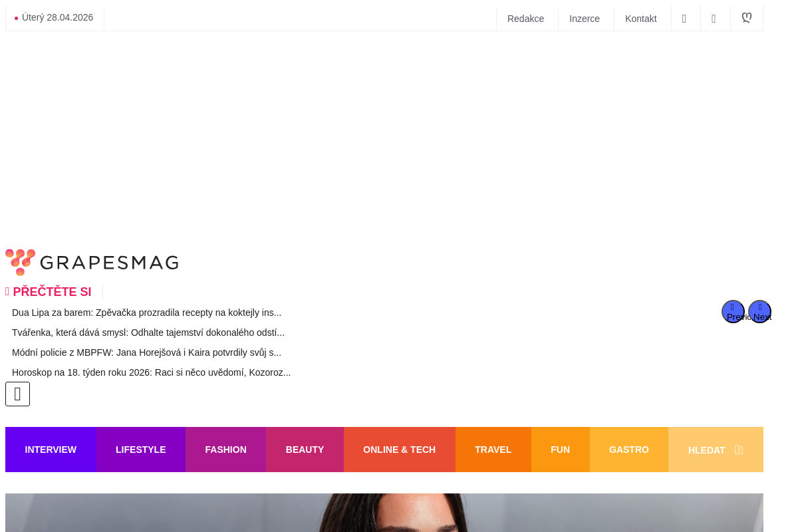This screenshot has height=532, width=798.
Task: Click the Previous slider arrow button
Action: 733,312
